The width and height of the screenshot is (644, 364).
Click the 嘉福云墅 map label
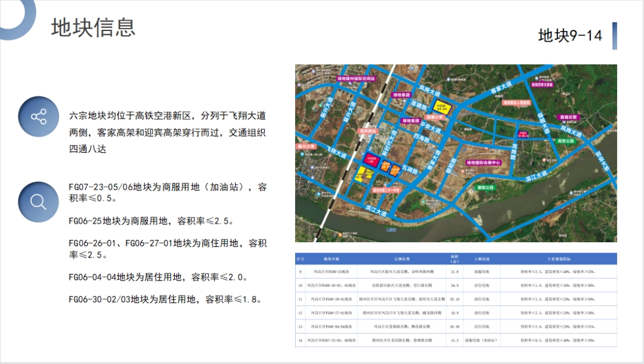pyautogui.click(x=568, y=117)
